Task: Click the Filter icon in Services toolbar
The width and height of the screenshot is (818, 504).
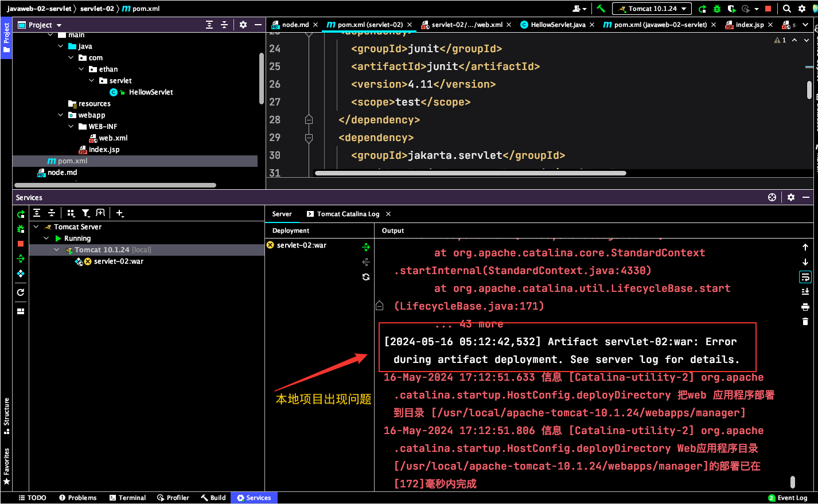Action: 85,213
